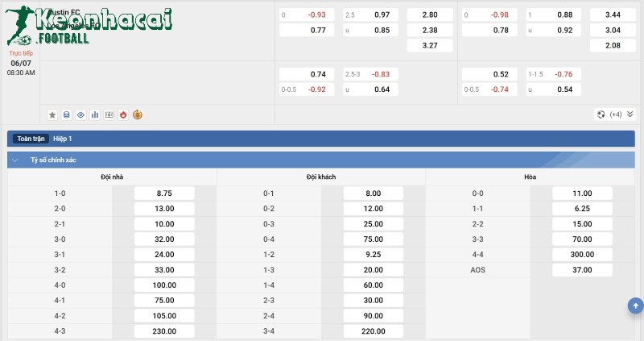The image size is (644, 341).
Task: Collapse the Tỷ số chính xác section
Action: pos(14,160)
